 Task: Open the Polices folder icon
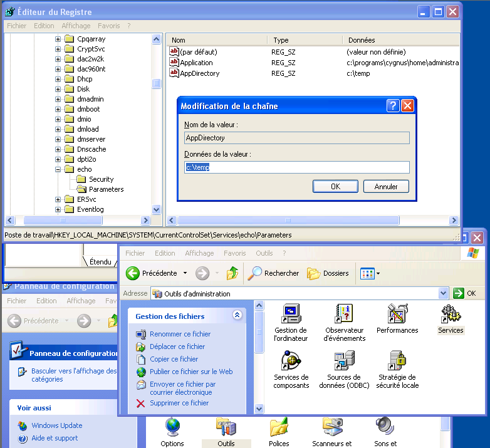(x=279, y=427)
